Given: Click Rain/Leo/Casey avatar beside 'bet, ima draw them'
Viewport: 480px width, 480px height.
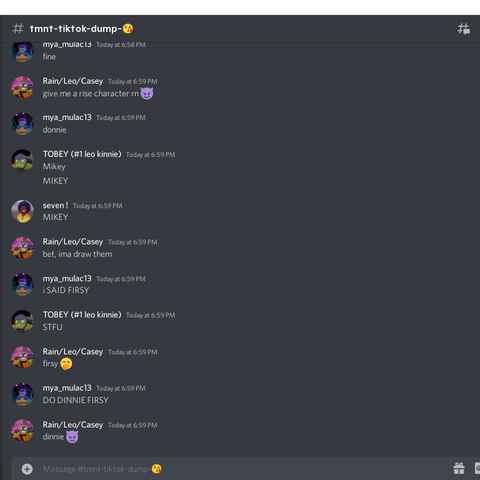Looking at the screenshot, I should coord(22,248).
